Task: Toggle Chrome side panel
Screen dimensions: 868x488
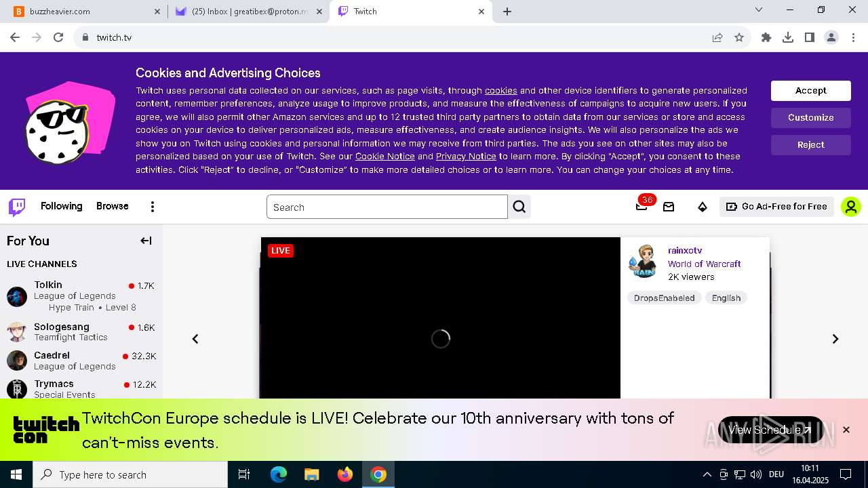Action: [810, 37]
